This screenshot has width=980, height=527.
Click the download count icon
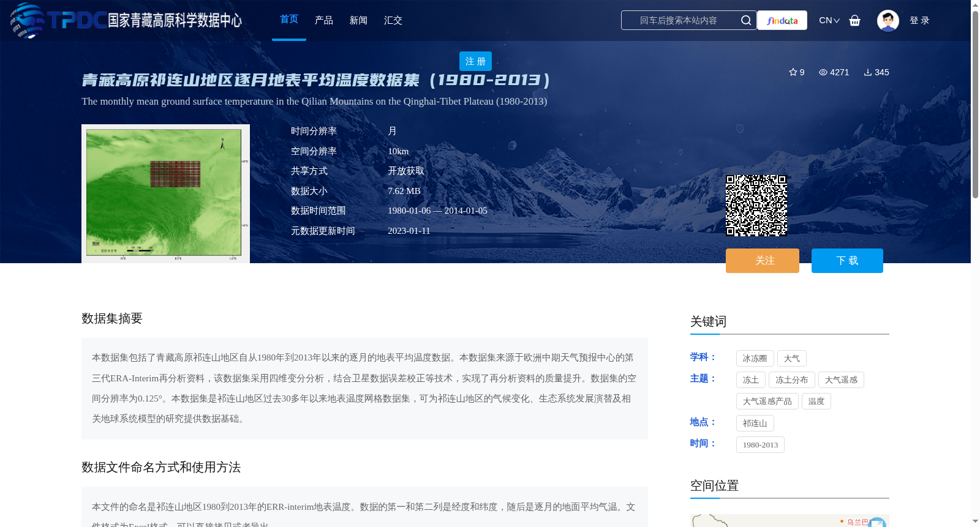coord(868,72)
